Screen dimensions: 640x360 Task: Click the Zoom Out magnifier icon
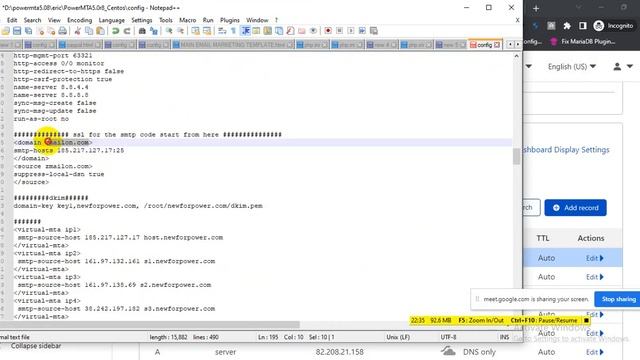(x=180, y=31)
